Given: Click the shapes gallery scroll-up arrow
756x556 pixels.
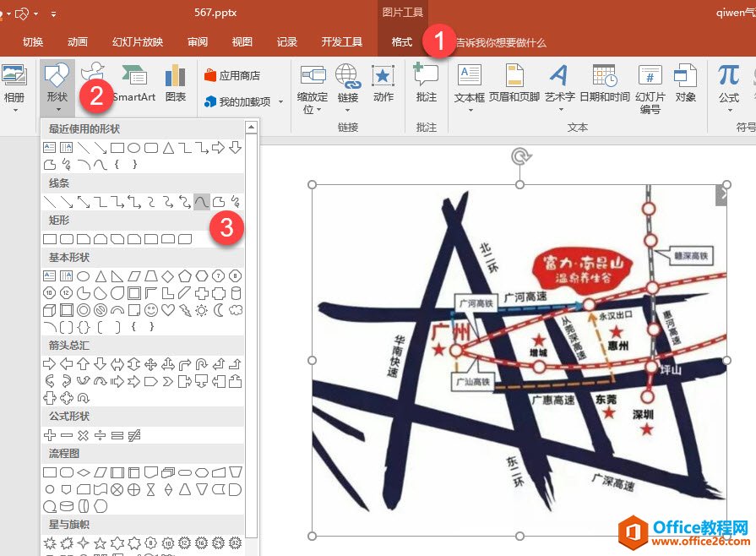Looking at the screenshot, I should [x=251, y=127].
